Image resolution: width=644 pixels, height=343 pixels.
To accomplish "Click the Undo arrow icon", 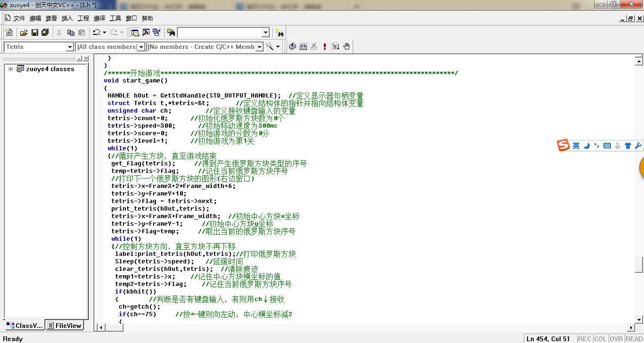I will pos(96,33).
